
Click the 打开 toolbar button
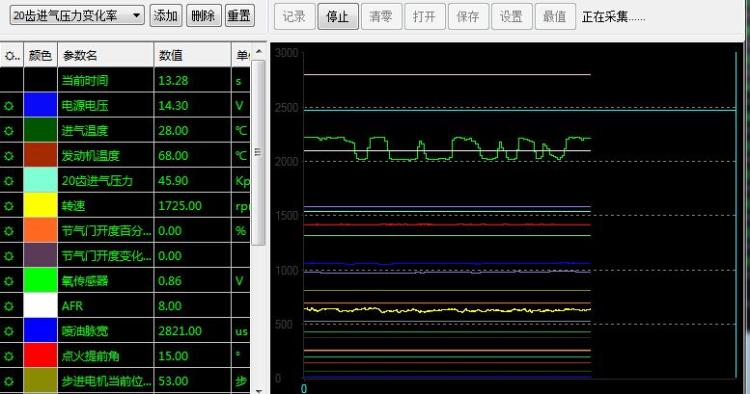tap(425, 17)
